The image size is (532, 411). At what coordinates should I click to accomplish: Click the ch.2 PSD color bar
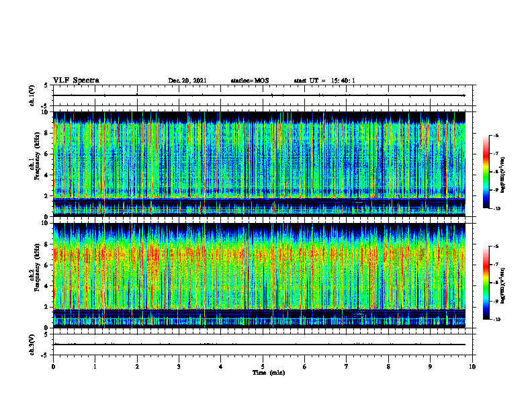point(486,283)
